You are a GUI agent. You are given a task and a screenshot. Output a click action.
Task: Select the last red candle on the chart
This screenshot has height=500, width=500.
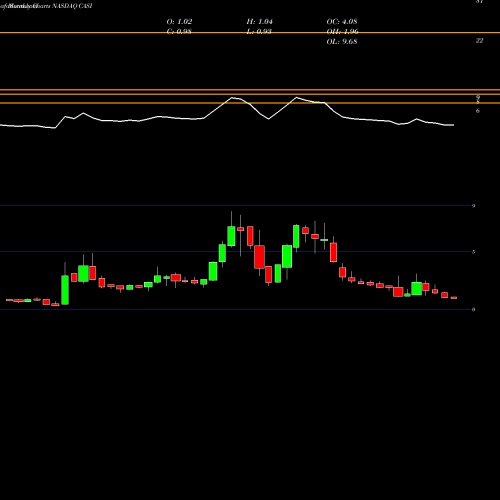pyautogui.click(x=454, y=298)
